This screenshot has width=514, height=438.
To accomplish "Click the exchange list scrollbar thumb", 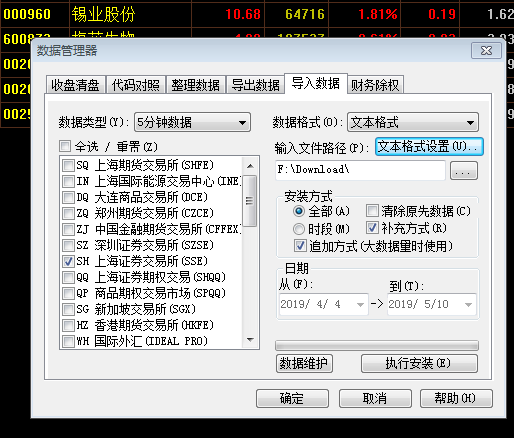I will [x=250, y=201].
